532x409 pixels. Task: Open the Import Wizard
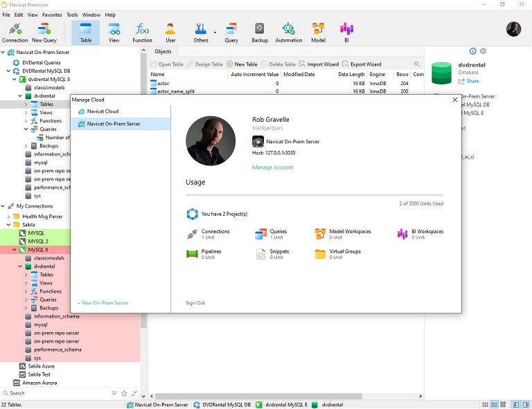pos(319,64)
